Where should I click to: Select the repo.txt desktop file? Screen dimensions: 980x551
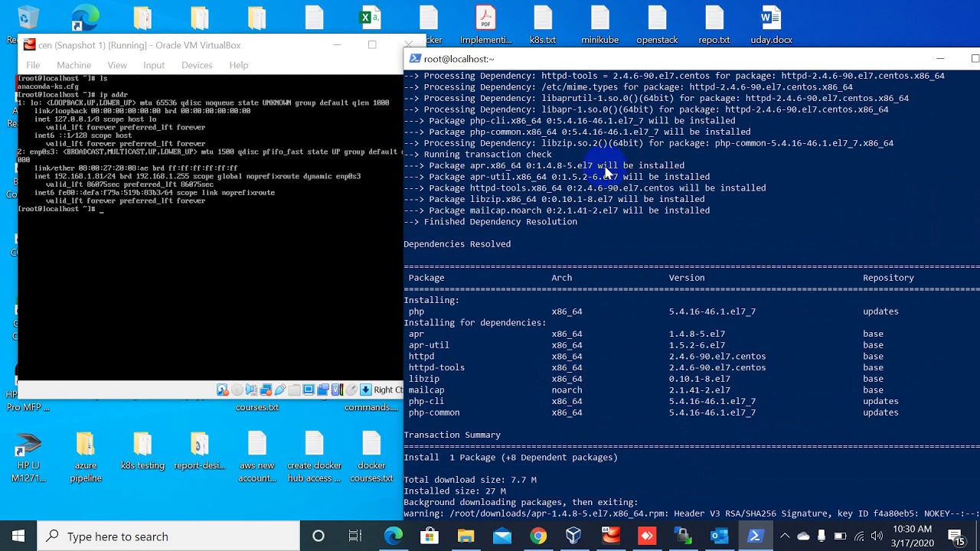[714, 24]
